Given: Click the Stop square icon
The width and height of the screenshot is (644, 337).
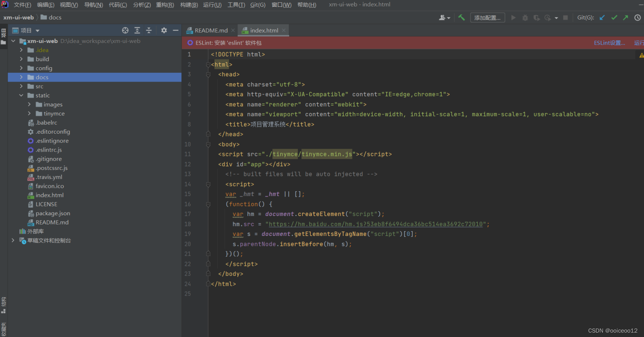Looking at the screenshot, I should (x=565, y=18).
